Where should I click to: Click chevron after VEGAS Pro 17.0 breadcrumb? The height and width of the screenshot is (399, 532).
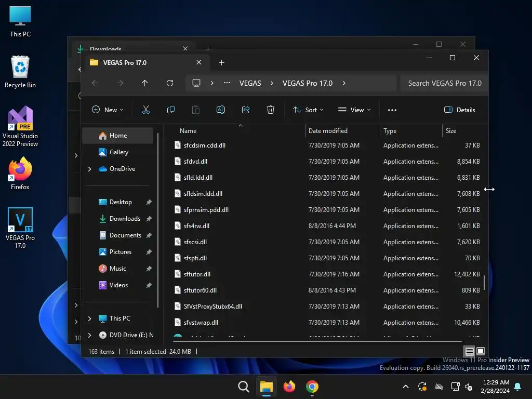(x=344, y=83)
